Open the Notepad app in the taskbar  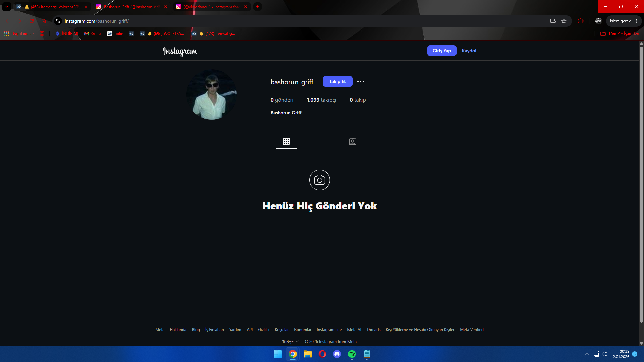367,354
